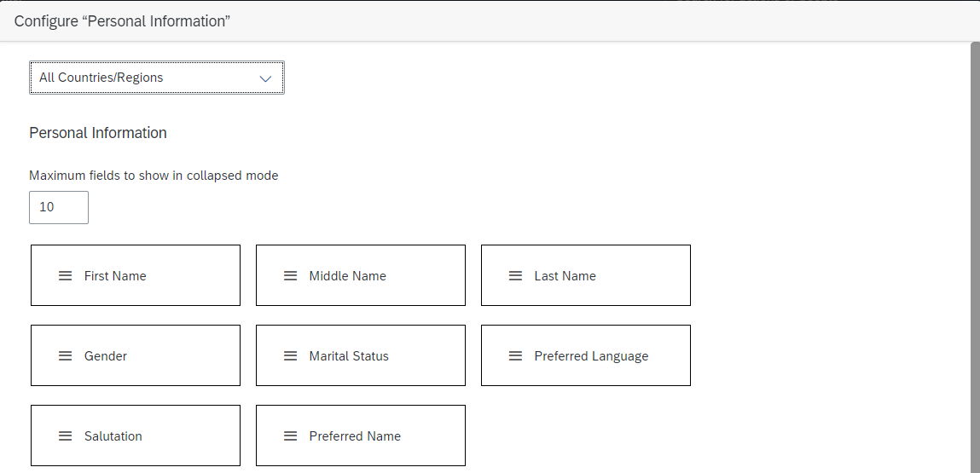Click the drag handle icon for Preferred Name

pos(290,436)
